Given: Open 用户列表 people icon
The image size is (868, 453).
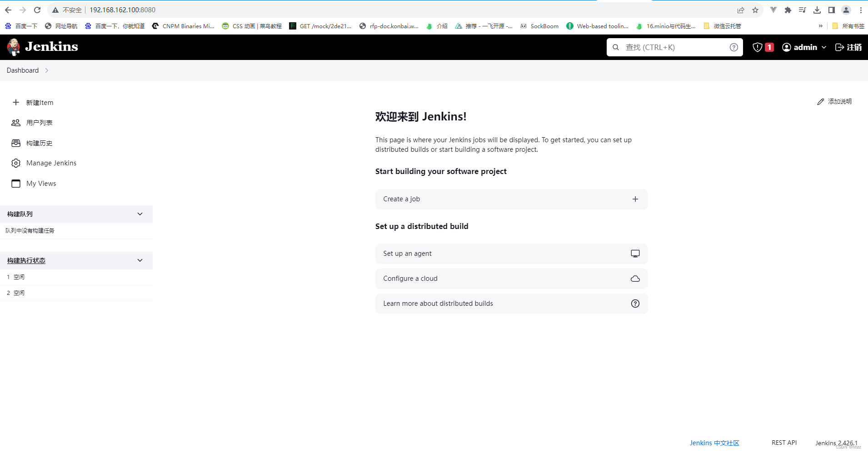Looking at the screenshot, I should point(16,123).
